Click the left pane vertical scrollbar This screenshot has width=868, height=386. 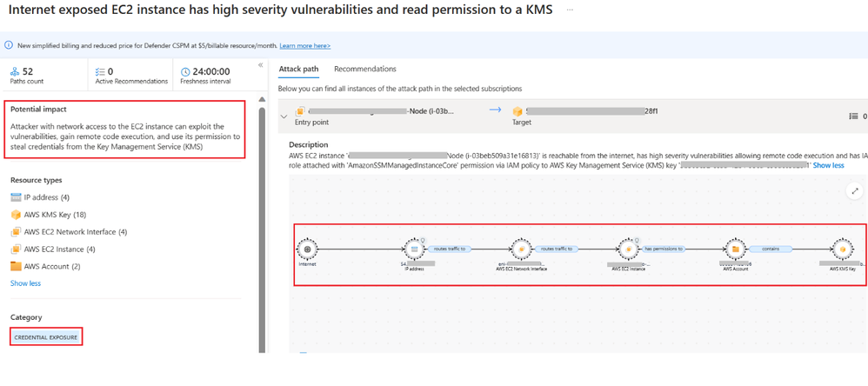coord(262,217)
